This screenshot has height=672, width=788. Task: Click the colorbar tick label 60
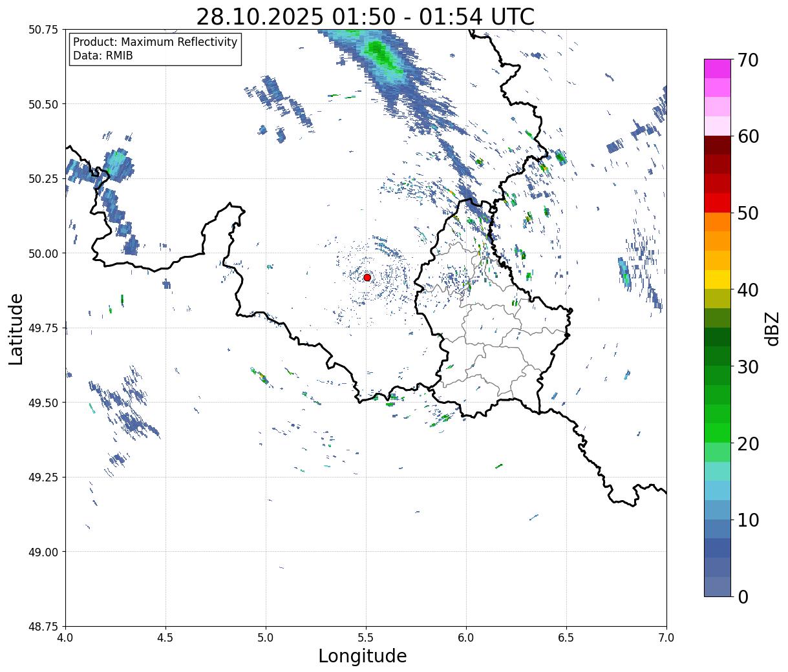[x=747, y=136]
